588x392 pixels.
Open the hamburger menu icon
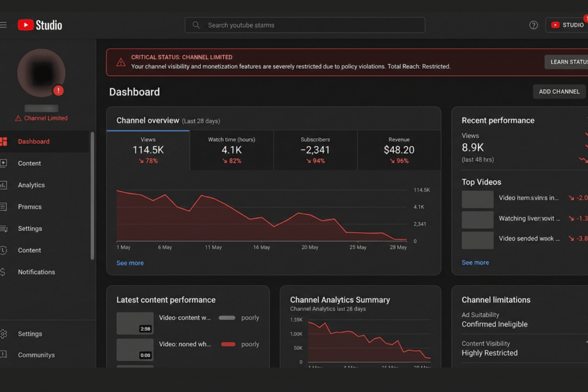(x=3, y=25)
